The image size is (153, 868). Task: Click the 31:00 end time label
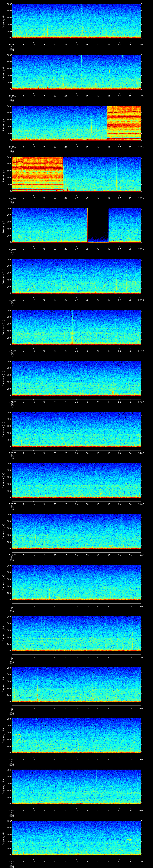[141, 861]
